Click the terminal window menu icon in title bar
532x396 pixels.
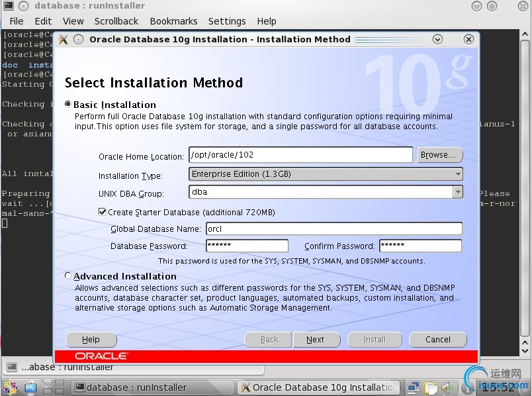[9, 5]
